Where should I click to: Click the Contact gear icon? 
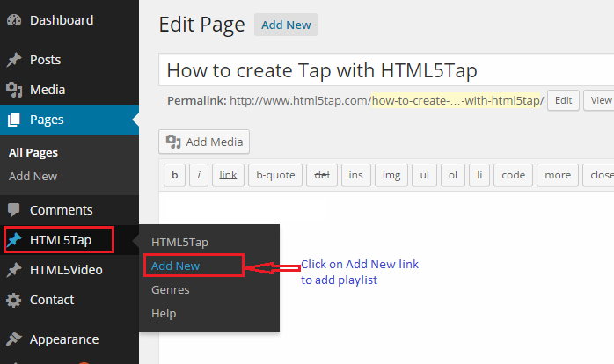pyautogui.click(x=14, y=300)
